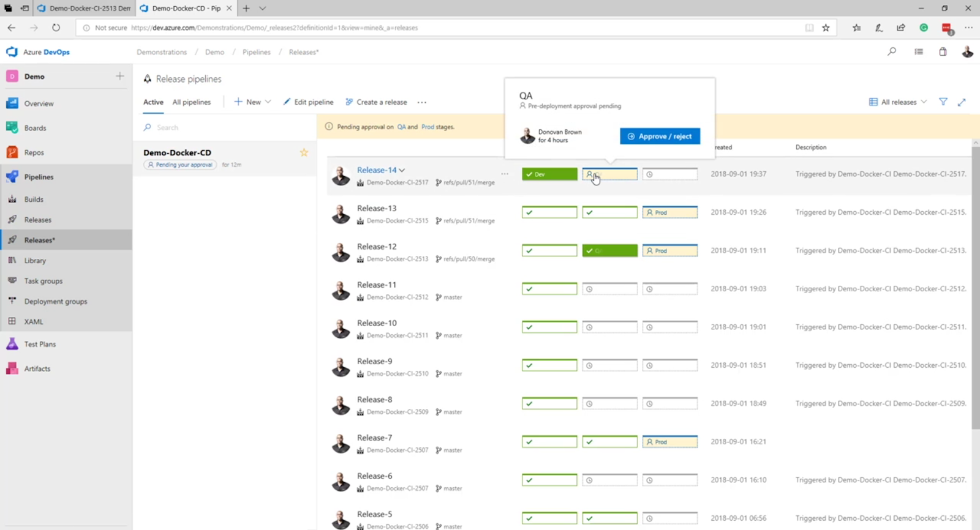Open the Release-13 link

tap(377, 209)
